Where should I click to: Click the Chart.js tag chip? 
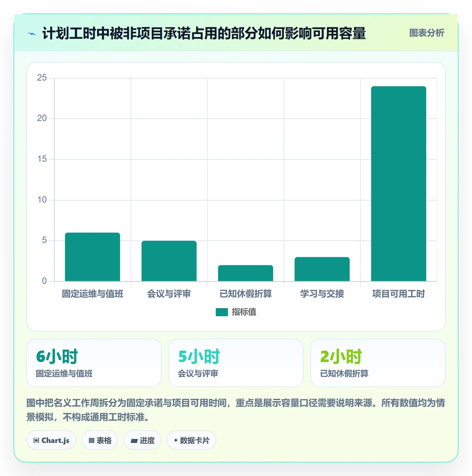click(51, 440)
